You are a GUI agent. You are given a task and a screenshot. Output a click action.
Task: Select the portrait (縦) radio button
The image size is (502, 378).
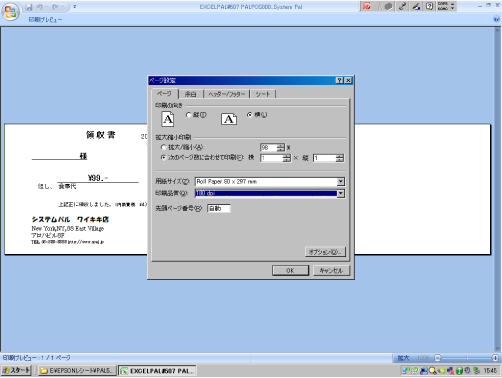pos(189,115)
